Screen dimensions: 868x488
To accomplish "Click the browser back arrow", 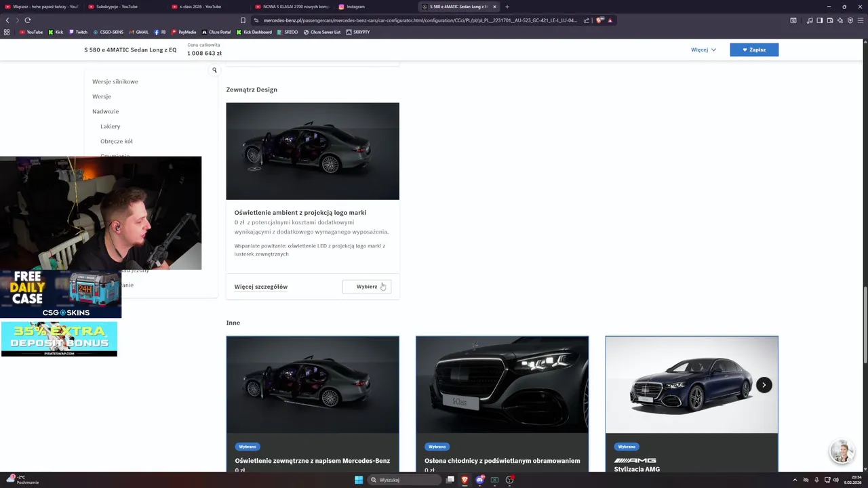I will 7,20.
